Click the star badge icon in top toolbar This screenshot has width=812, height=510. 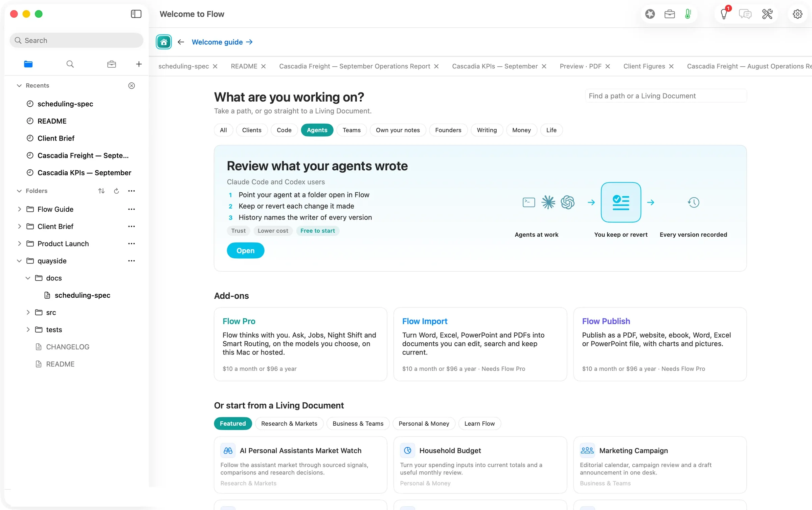pyautogui.click(x=650, y=14)
